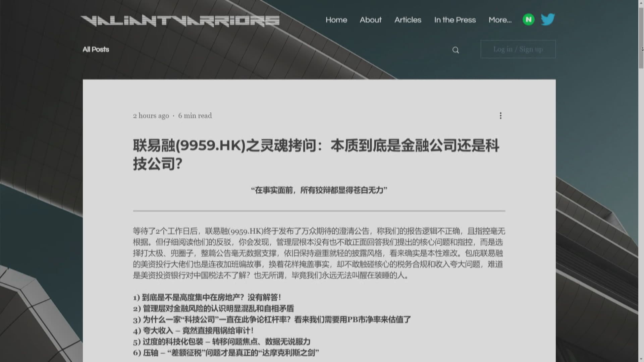644x362 pixels.
Task: Click the Log in / Sign up button
Action: (x=518, y=49)
